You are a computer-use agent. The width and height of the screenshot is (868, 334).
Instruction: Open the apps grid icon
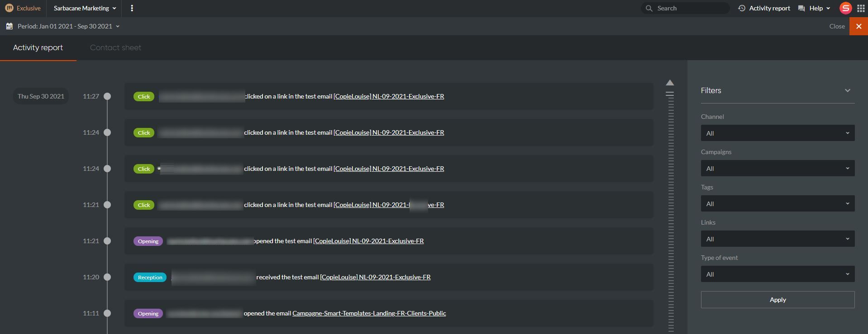click(861, 8)
